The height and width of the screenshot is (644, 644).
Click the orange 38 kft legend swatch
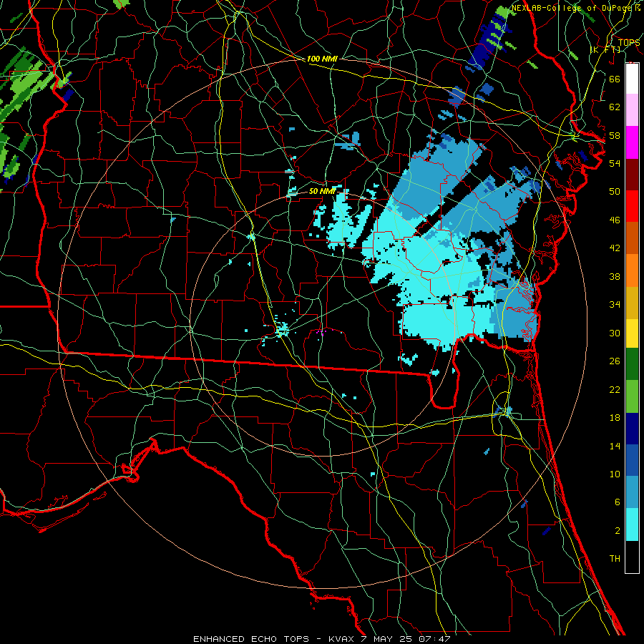[x=632, y=270]
